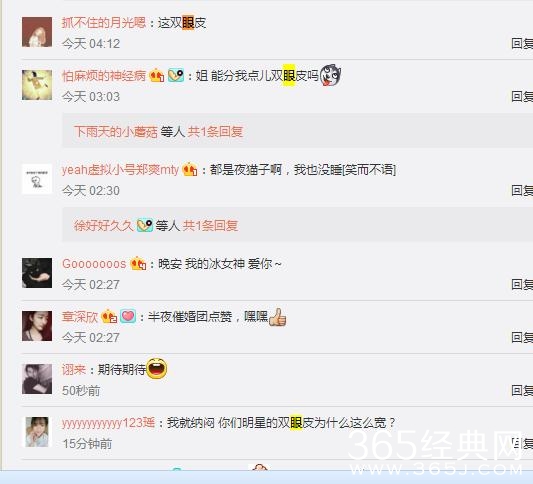This screenshot has height=484, width=533.
Task: Expand replies link 共1条回复 under 下雨天的小蘑菇
Action: (x=215, y=132)
